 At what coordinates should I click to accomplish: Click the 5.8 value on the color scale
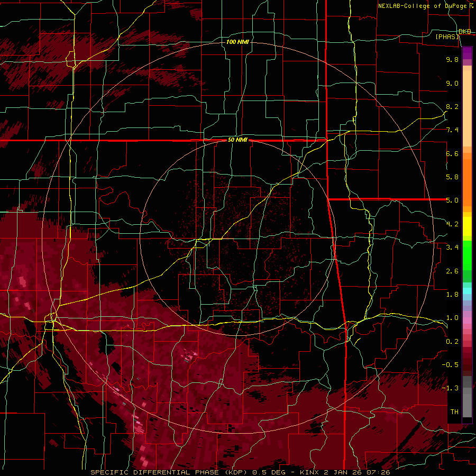click(x=452, y=177)
